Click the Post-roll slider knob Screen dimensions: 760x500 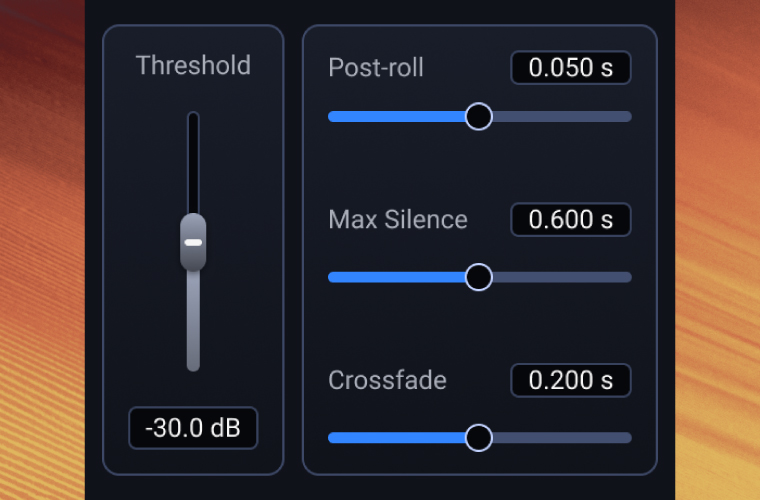[x=479, y=116]
